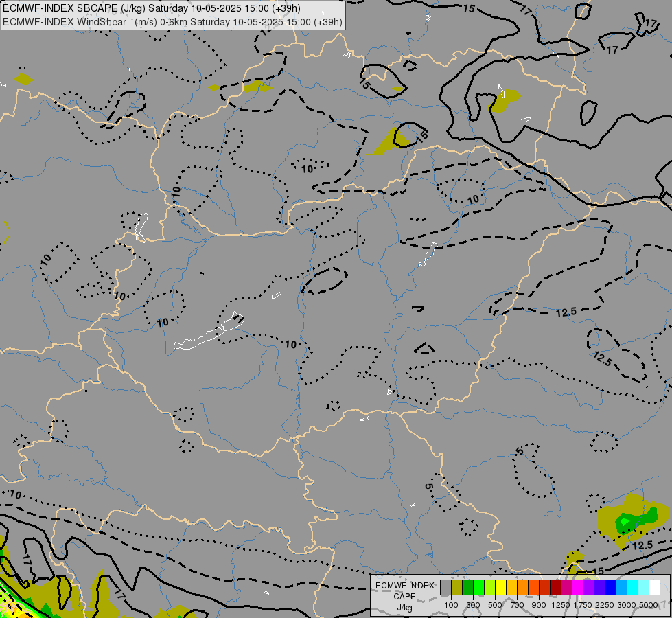Click the bright green legend swatch
Screen dimensions: 672x618
coord(478,587)
